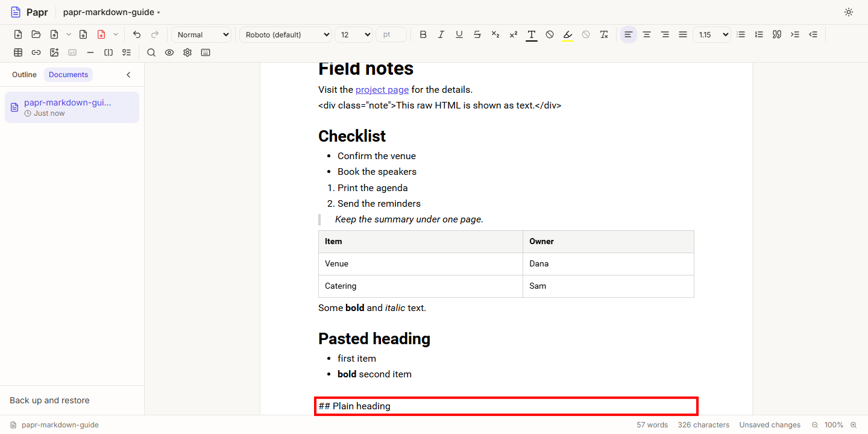The image size is (868, 434).
Task: Decrease the paragraph indent
Action: pos(813,34)
